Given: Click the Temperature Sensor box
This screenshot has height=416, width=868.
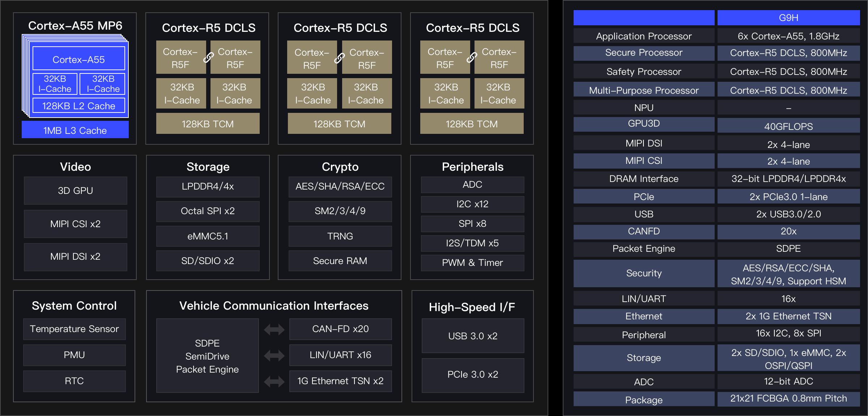Looking at the screenshot, I should [74, 329].
